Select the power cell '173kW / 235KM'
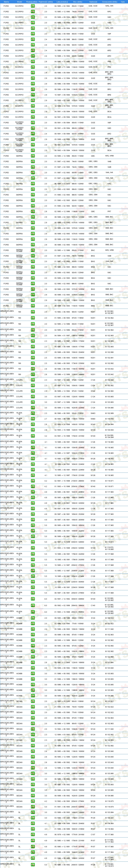This screenshot has width=128, height=868. [x=78, y=363]
